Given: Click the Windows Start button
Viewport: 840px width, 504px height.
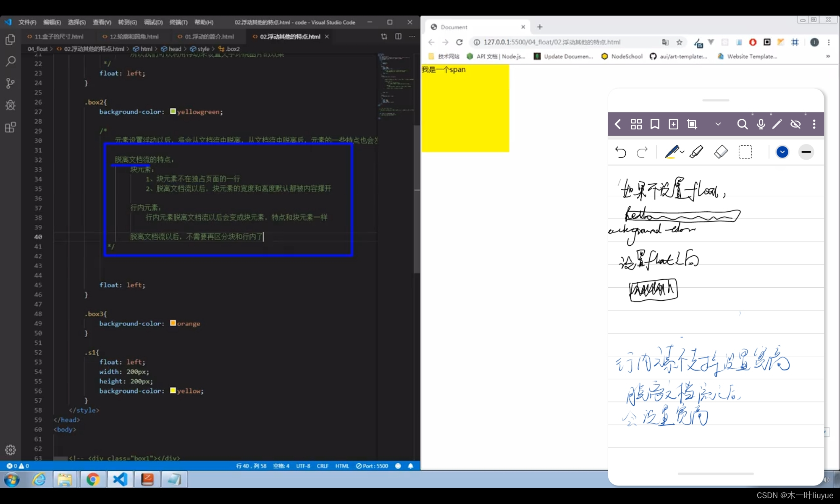Looking at the screenshot, I should pyautogui.click(x=12, y=479).
